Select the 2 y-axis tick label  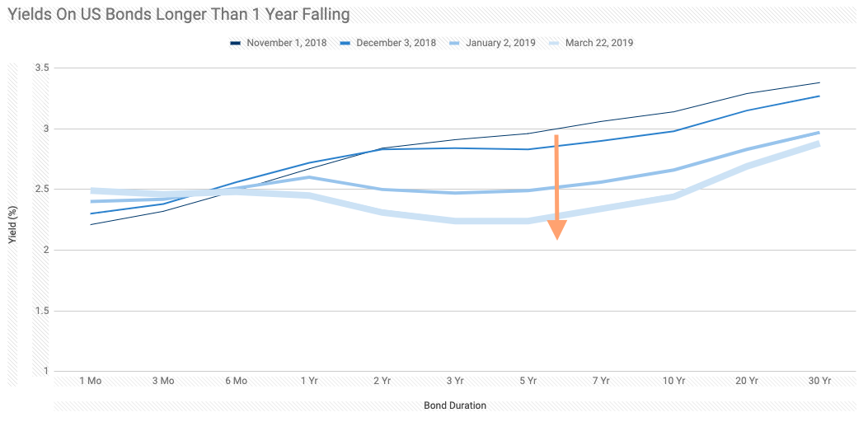[47, 250]
